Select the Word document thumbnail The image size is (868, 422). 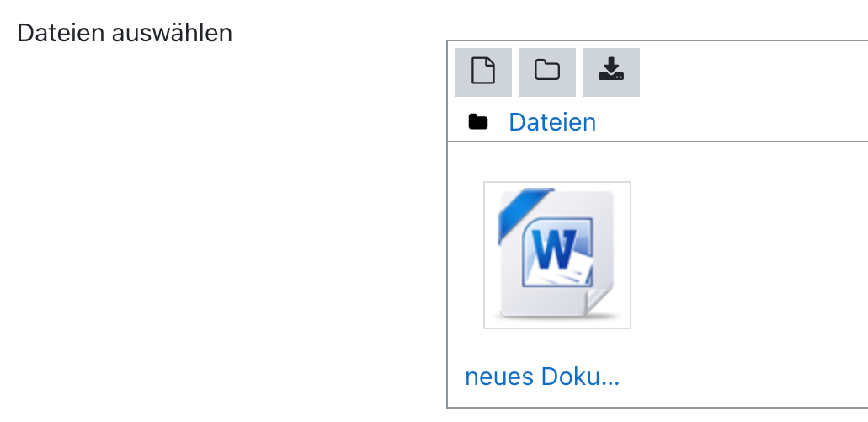[x=556, y=254]
